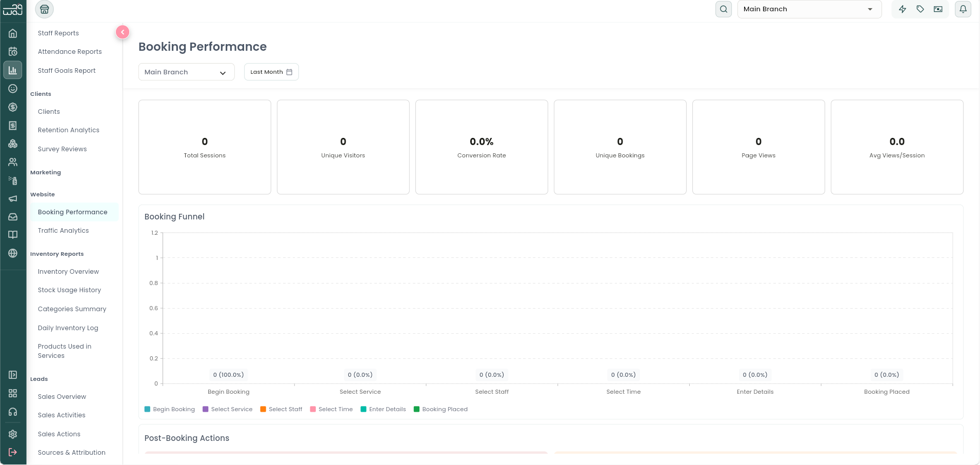Open Sales Activities
This screenshot has width=980, height=465.
point(62,415)
